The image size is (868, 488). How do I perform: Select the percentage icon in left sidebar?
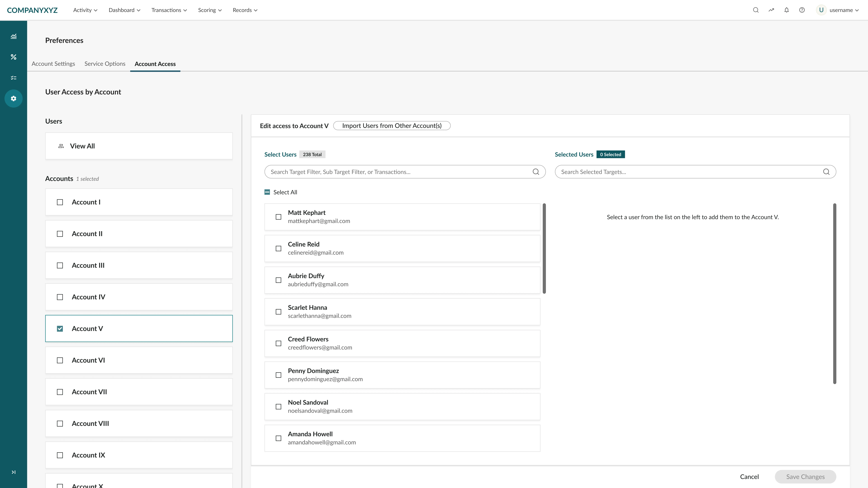coord(13,57)
